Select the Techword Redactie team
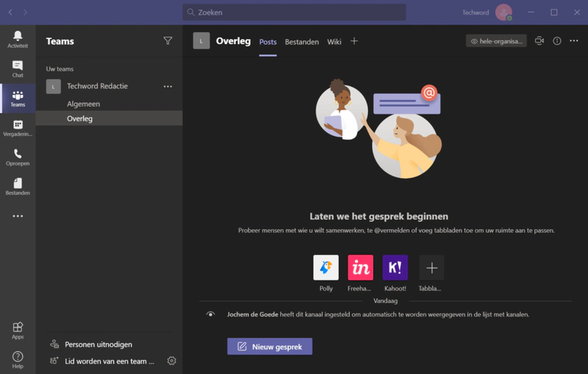Viewport: 588px width, 374px height. [97, 86]
